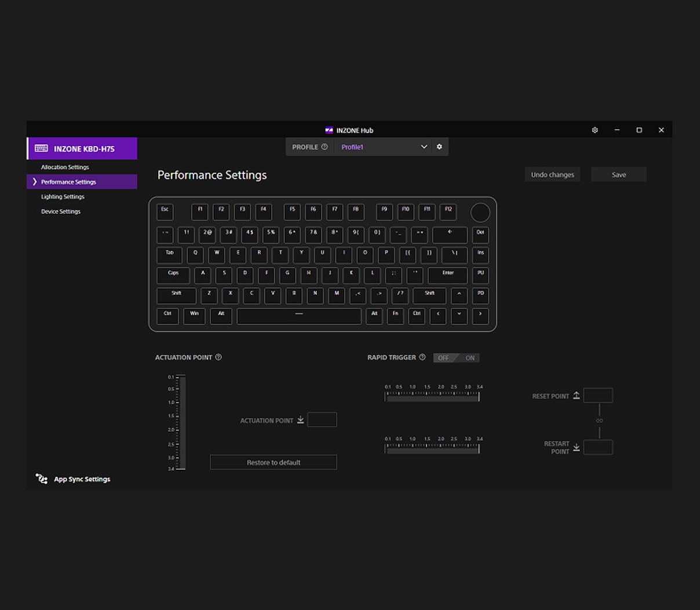Open Allocation Settings section
The width and height of the screenshot is (700, 610).
(65, 167)
